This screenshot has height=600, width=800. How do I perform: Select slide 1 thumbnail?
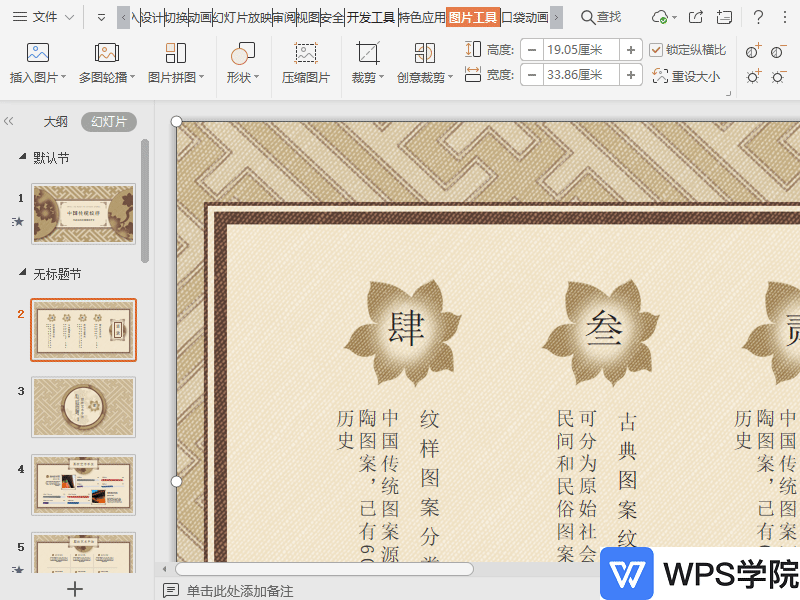click(x=84, y=214)
